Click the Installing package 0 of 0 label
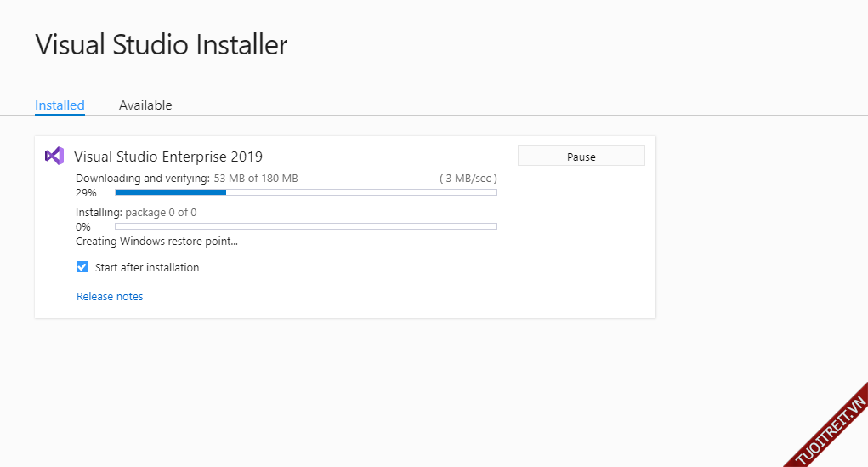Screen dimensions: 868x467 click(136, 213)
